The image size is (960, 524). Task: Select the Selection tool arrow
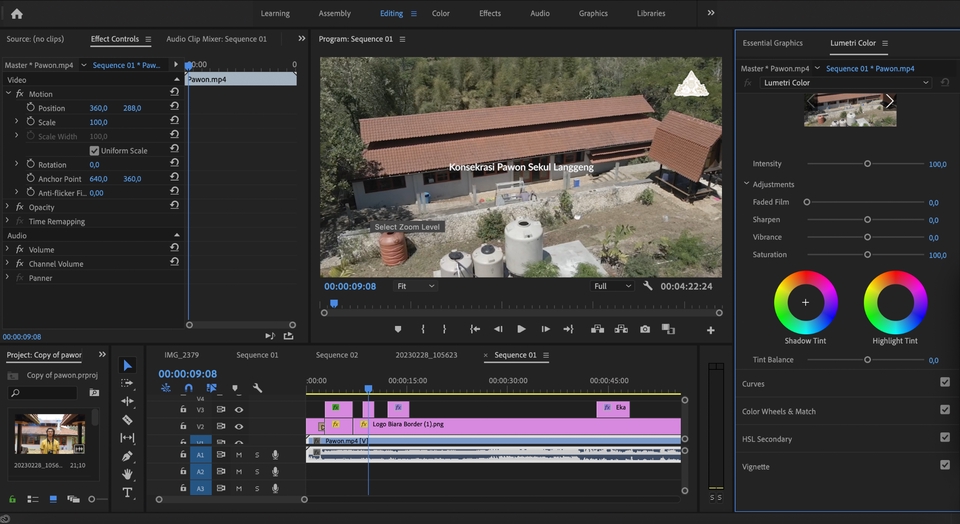click(x=127, y=365)
